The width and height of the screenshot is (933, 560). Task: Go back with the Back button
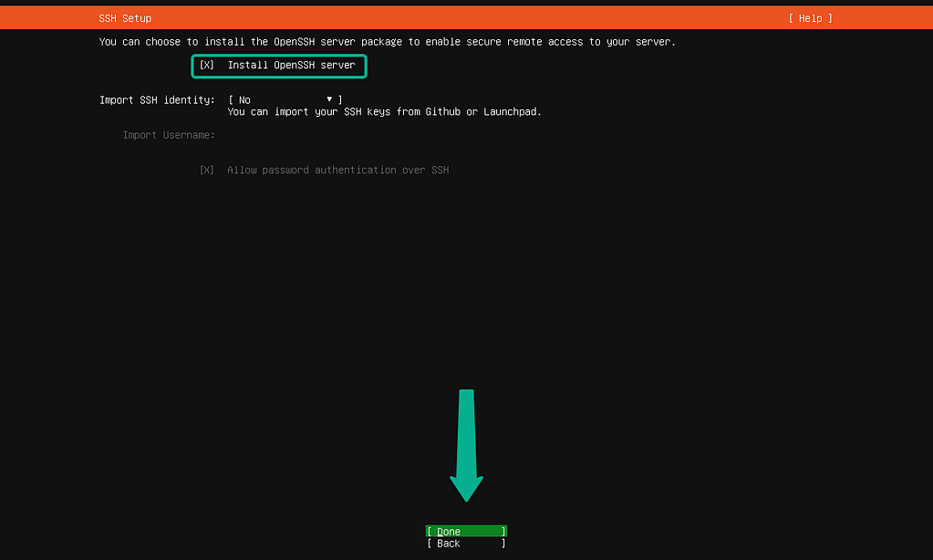click(466, 544)
